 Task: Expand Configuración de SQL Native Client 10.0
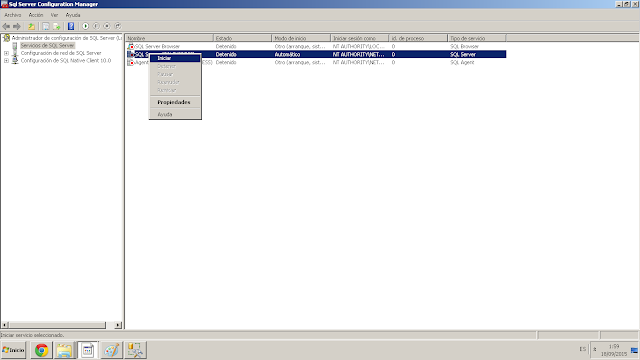(6, 60)
